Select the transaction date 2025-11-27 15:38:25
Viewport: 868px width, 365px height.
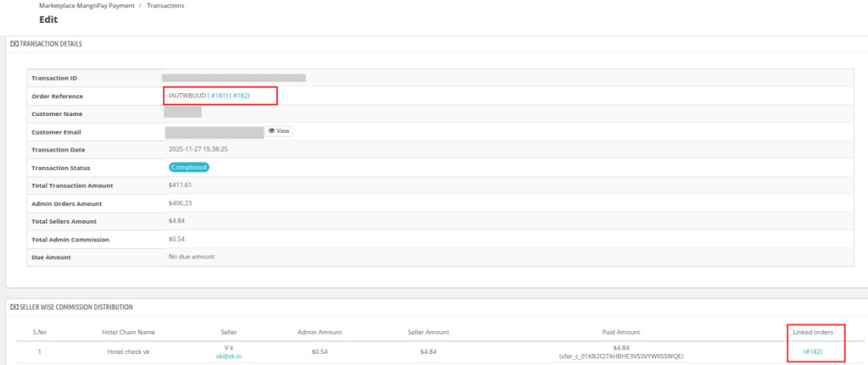pos(198,149)
